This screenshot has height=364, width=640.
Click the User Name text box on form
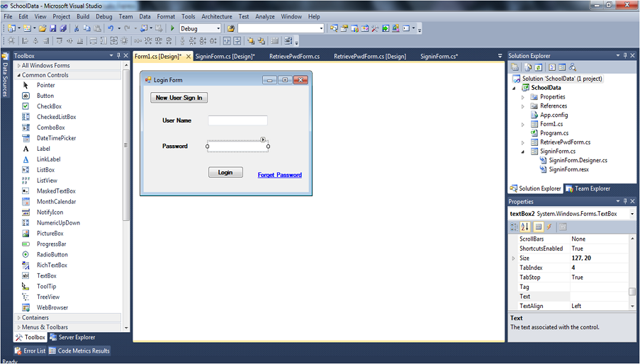(237, 120)
